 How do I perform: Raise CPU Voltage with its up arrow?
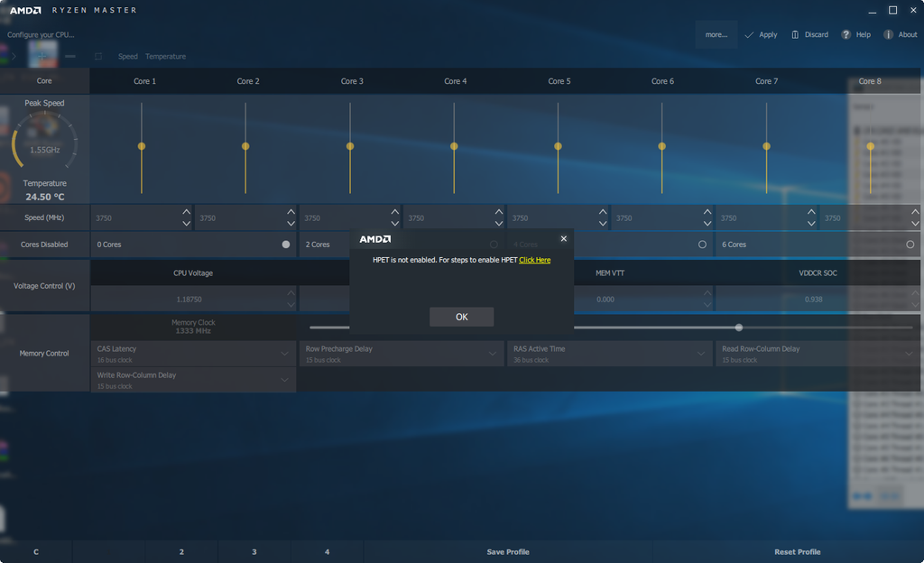tap(291, 292)
